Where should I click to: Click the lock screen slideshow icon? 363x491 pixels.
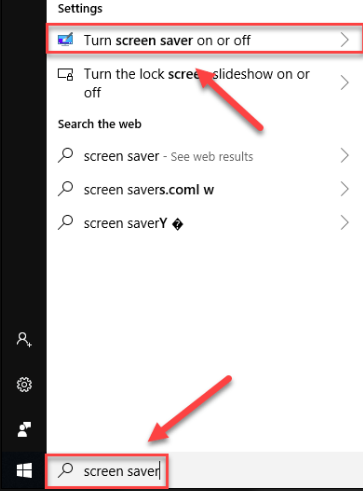pyautogui.click(x=65, y=74)
